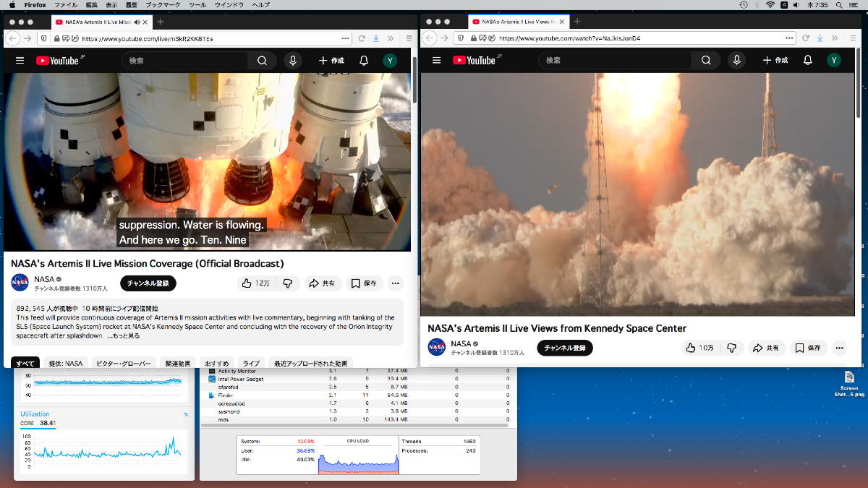The width and height of the screenshot is (868, 488).
Task: Open page actions dots in left address bar
Action: click(x=345, y=38)
